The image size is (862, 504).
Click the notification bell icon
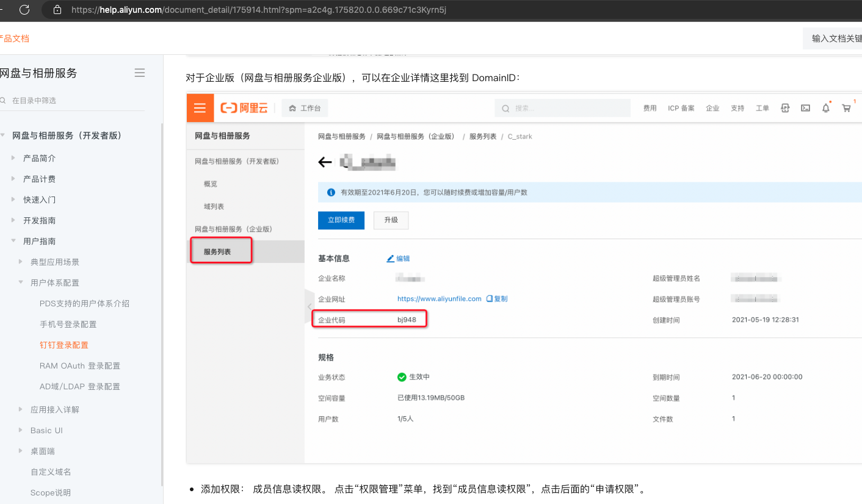(x=826, y=108)
